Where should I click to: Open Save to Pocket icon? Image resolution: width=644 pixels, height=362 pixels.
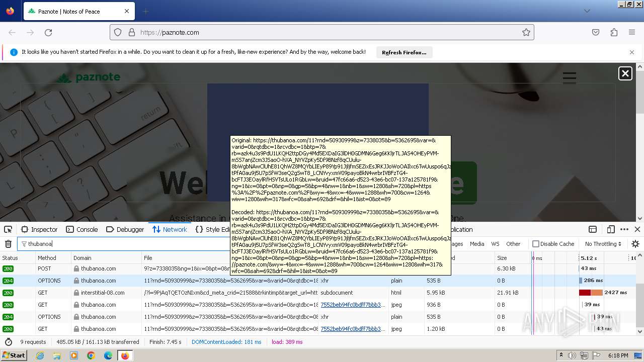click(596, 32)
